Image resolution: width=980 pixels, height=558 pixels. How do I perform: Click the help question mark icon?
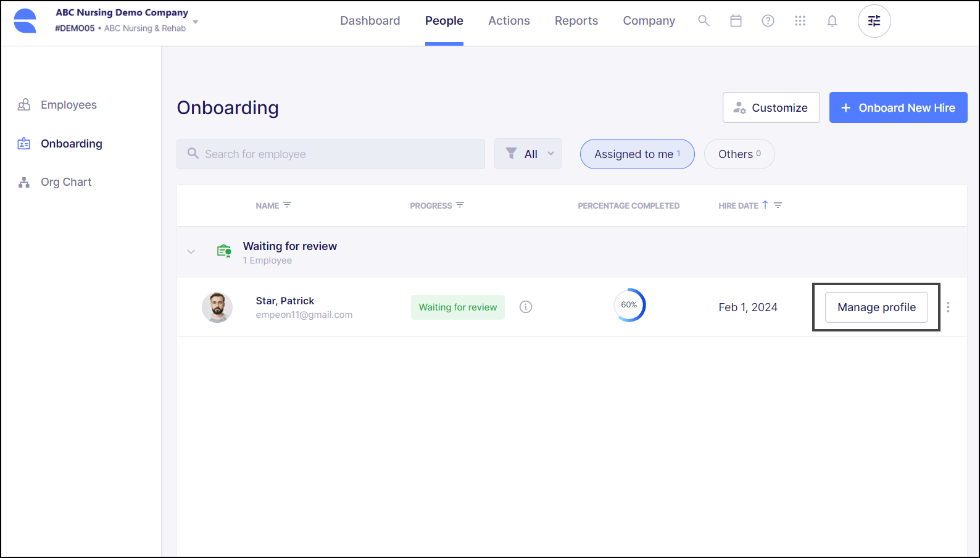(768, 21)
